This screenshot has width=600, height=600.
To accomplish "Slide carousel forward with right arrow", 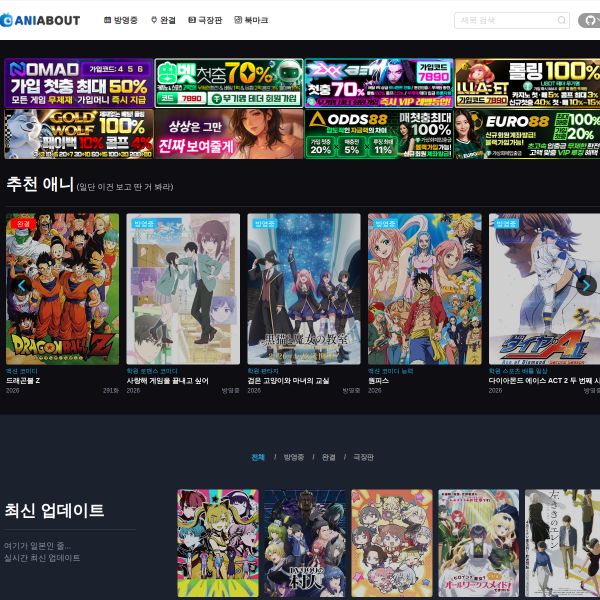I will 586,285.
